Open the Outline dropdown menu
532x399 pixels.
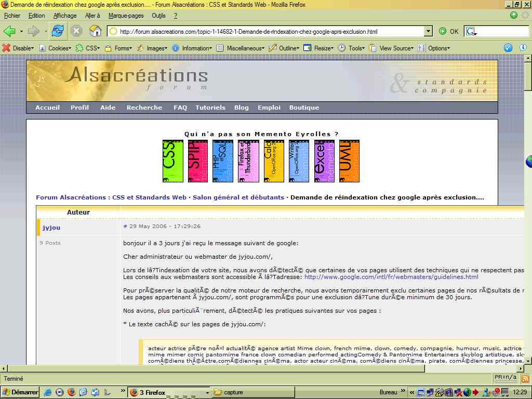(x=284, y=48)
